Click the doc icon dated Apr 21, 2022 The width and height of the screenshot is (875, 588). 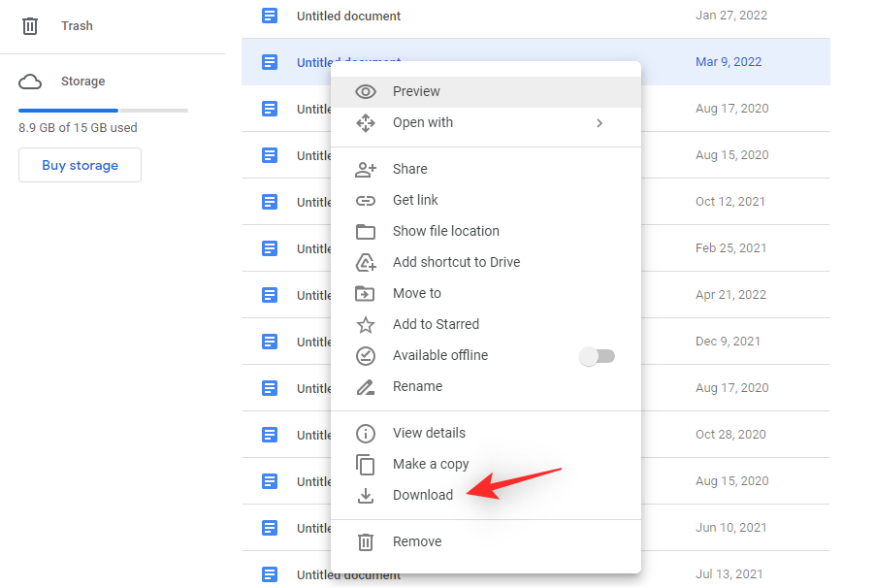(x=270, y=295)
